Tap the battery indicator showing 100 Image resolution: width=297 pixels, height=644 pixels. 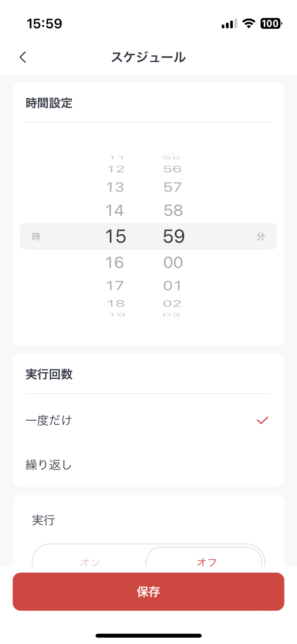tap(271, 24)
